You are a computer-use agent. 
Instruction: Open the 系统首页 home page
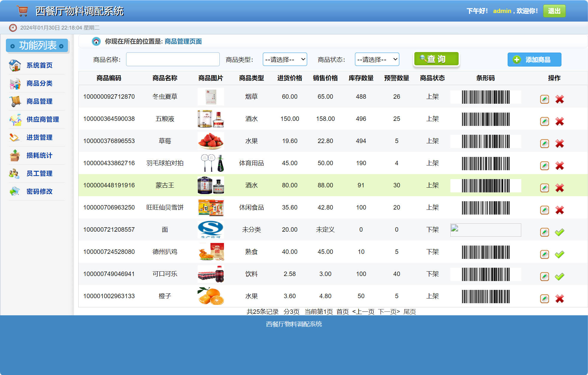coord(39,65)
